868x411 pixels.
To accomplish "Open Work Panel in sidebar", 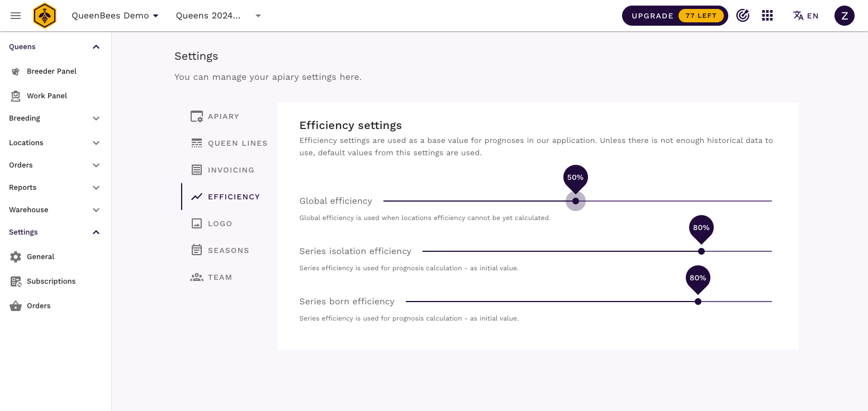I will point(47,96).
